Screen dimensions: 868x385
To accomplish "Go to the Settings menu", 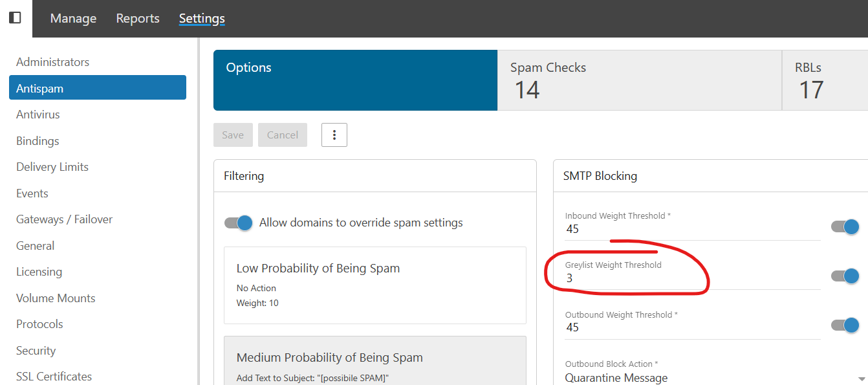I will click(x=202, y=19).
